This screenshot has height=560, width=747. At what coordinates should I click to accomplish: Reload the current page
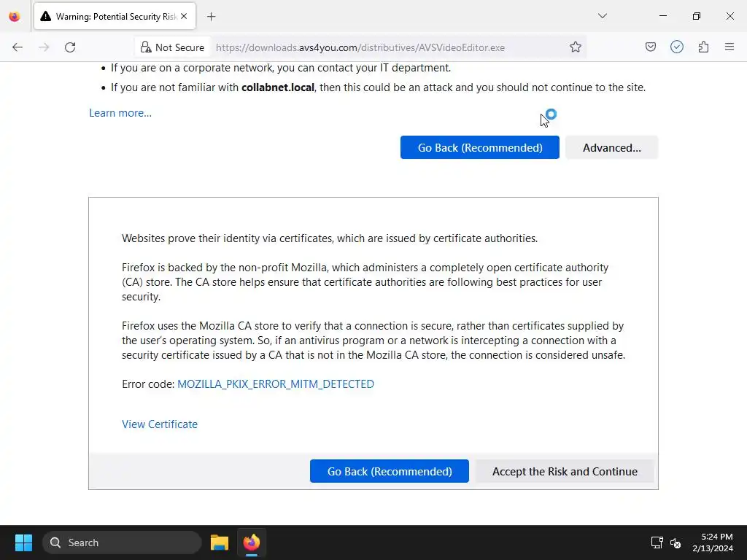70,47
